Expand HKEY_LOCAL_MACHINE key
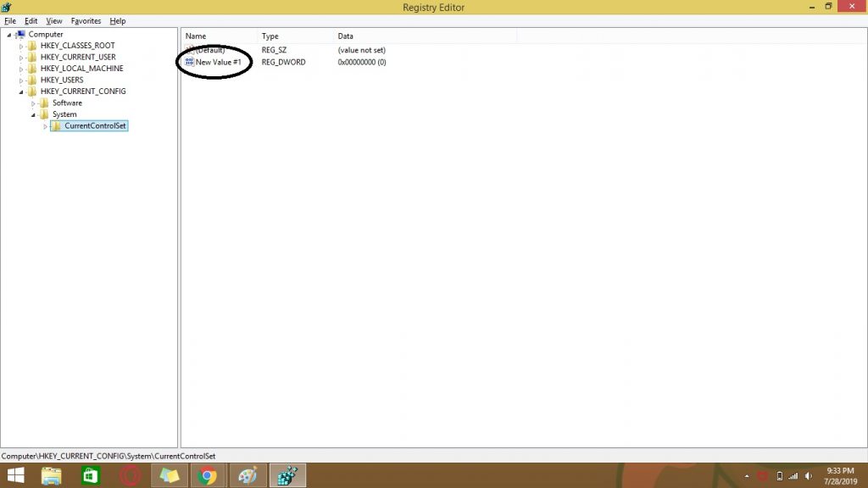This screenshot has width=868, height=488. 21,69
